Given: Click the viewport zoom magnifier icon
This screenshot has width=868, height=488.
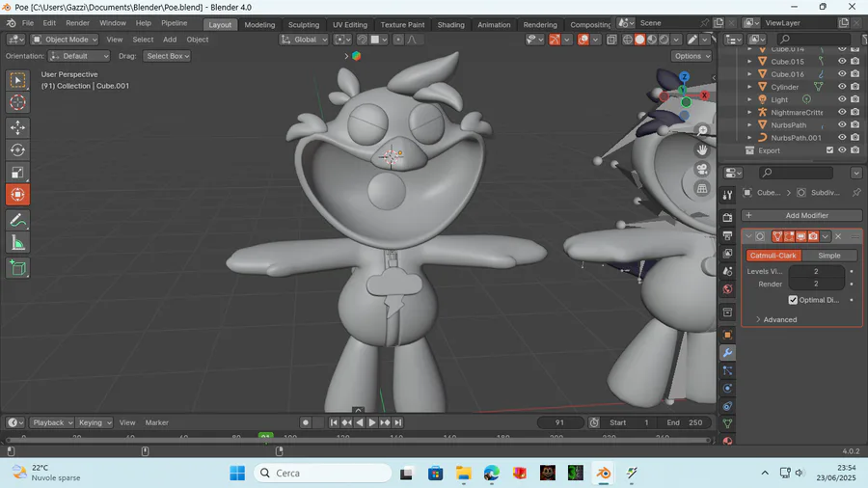Looking at the screenshot, I should [702, 130].
